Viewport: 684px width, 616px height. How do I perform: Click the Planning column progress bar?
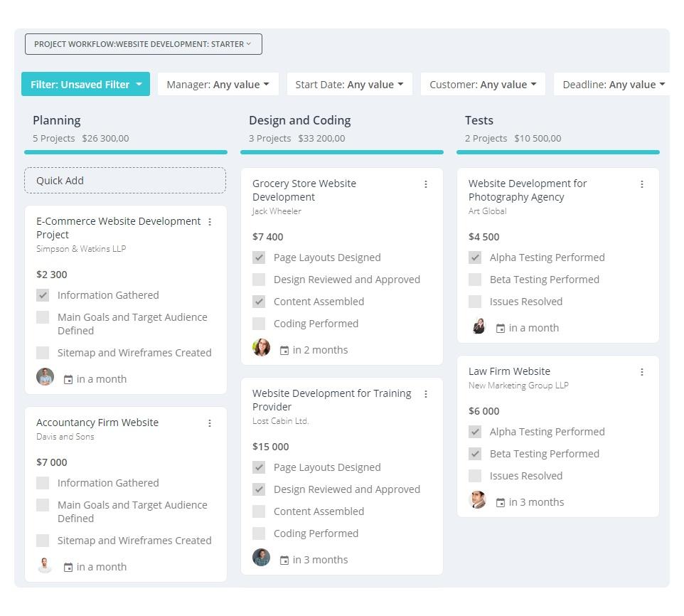pyautogui.click(x=126, y=152)
